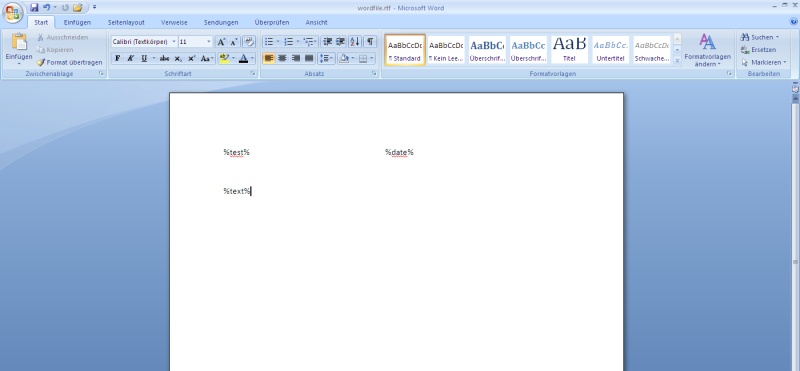Apply the Standard style
Screen dimensions: 800x371
click(405, 50)
